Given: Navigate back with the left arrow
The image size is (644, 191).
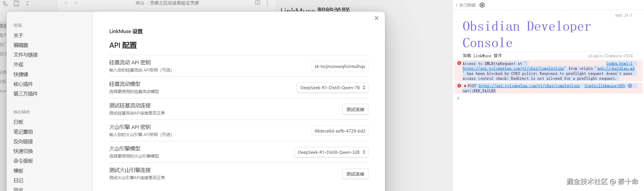Looking at the screenshot, I should [x=66, y=3].
